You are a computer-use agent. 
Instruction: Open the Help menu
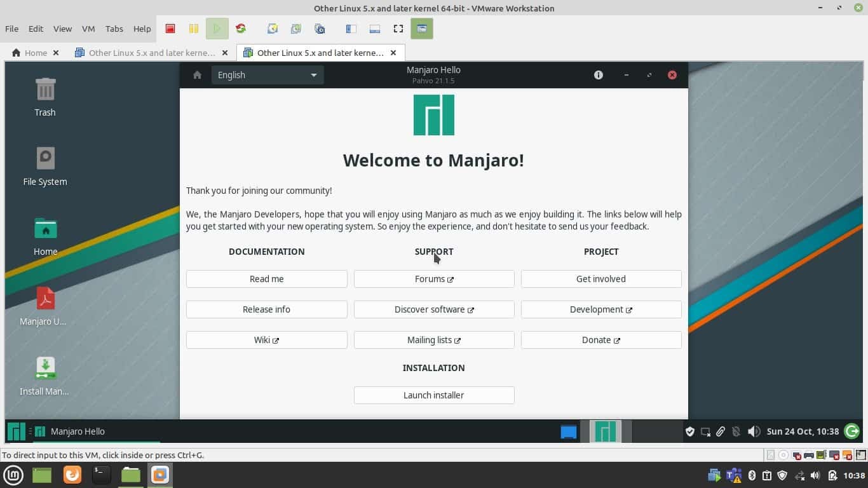click(x=142, y=29)
